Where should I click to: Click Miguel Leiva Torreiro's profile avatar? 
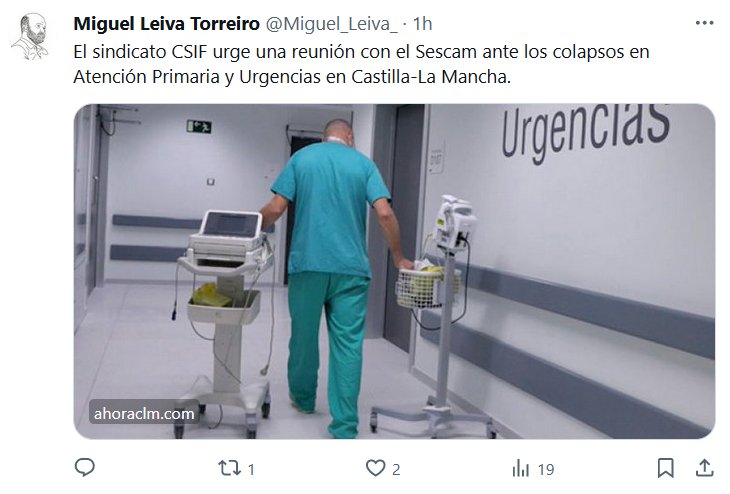[x=30, y=36]
